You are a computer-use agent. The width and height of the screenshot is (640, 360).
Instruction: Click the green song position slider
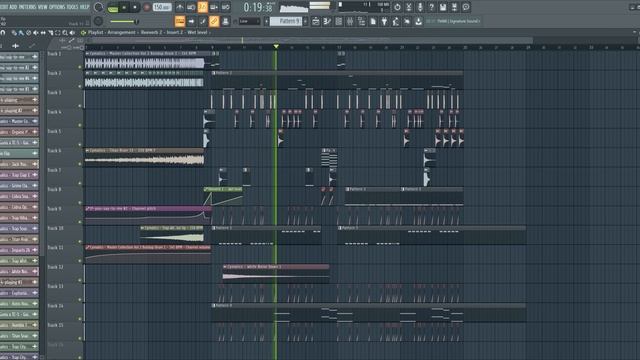click(x=124, y=21)
